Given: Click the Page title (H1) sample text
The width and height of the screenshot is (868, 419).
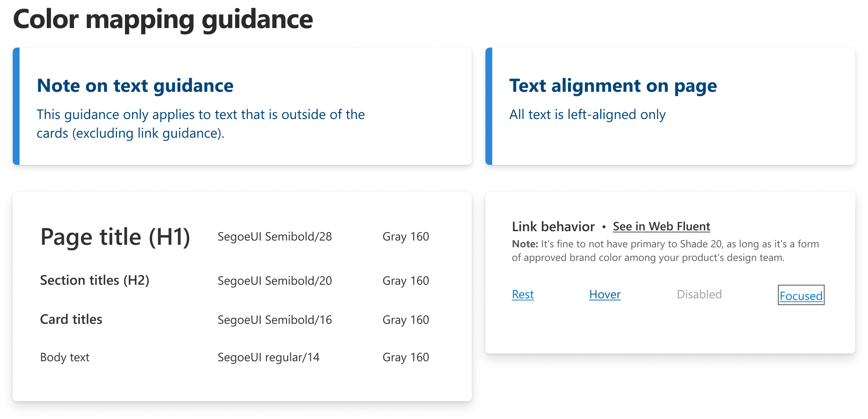Looking at the screenshot, I should coord(115,237).
